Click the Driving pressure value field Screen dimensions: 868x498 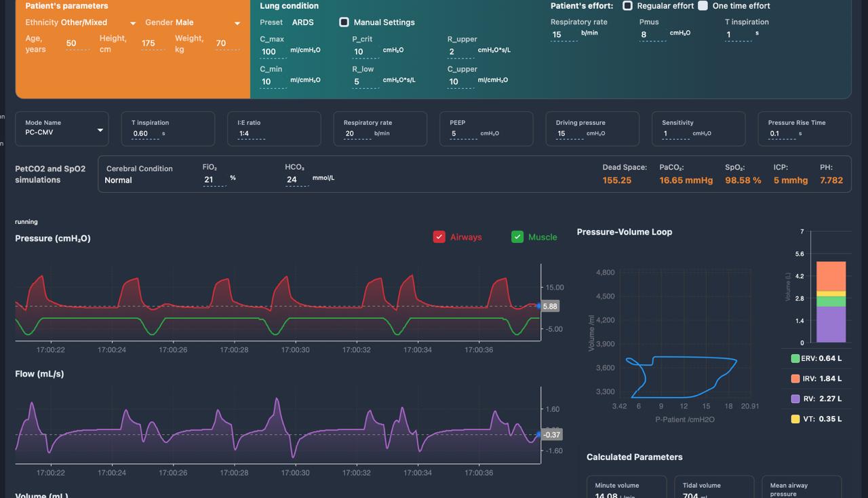[568, 134]
